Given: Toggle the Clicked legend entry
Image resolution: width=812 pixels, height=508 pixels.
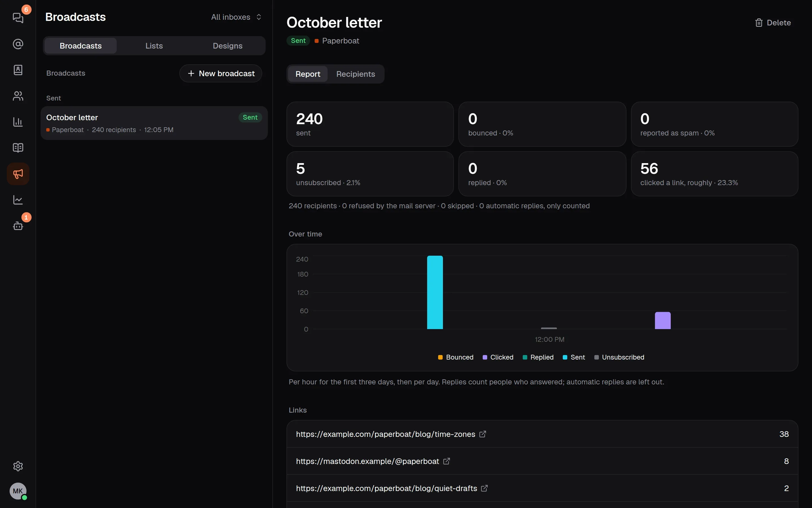Looking at the screenshot, I should [x=498, y=357].
